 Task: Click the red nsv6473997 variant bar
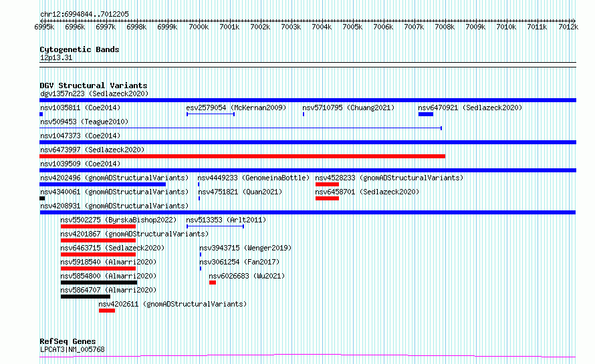(x=243, y=156)
